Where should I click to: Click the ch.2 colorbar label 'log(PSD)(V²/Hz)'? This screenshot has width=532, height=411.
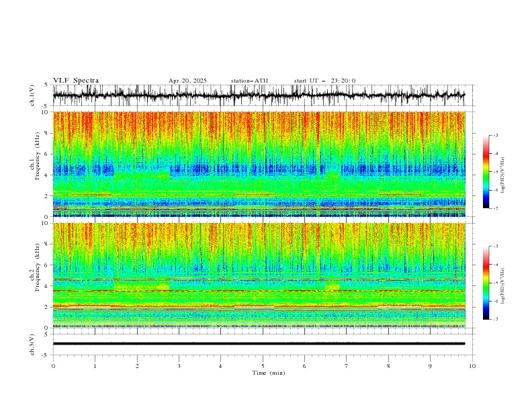click(x=502, y=286)
